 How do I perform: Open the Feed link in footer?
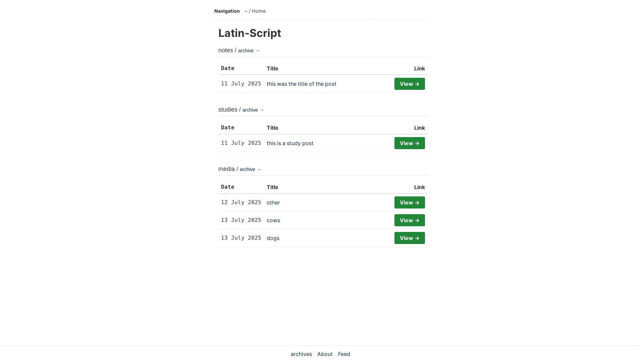coord(344,354)
